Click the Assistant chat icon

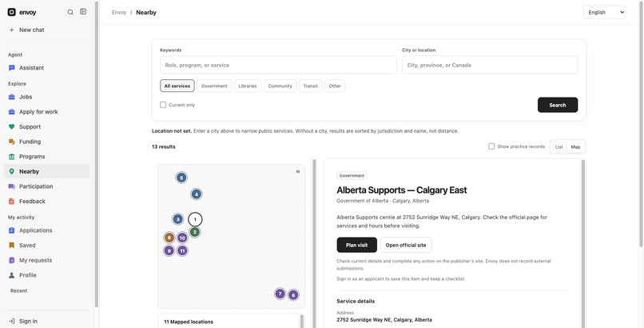(x=11, y=68)
